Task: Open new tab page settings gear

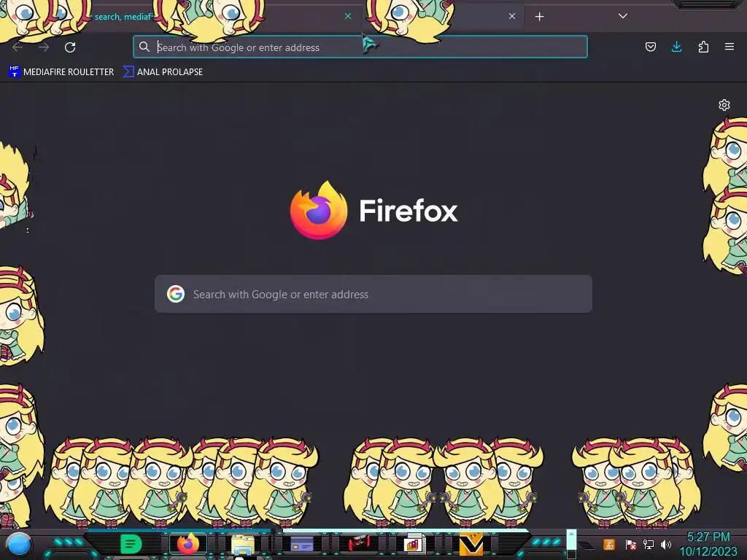Action: tap(724, 105)
